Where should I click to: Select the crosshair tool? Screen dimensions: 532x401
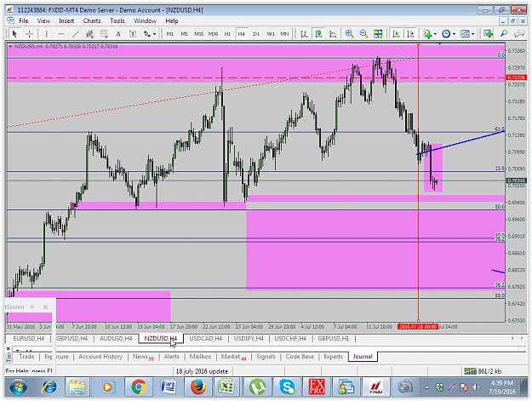point(30,33)
